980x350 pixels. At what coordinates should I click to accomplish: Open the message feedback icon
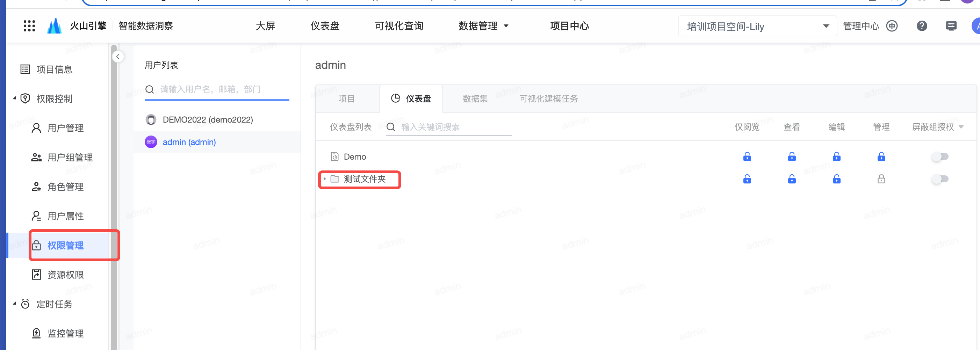[x=951, y=26]
